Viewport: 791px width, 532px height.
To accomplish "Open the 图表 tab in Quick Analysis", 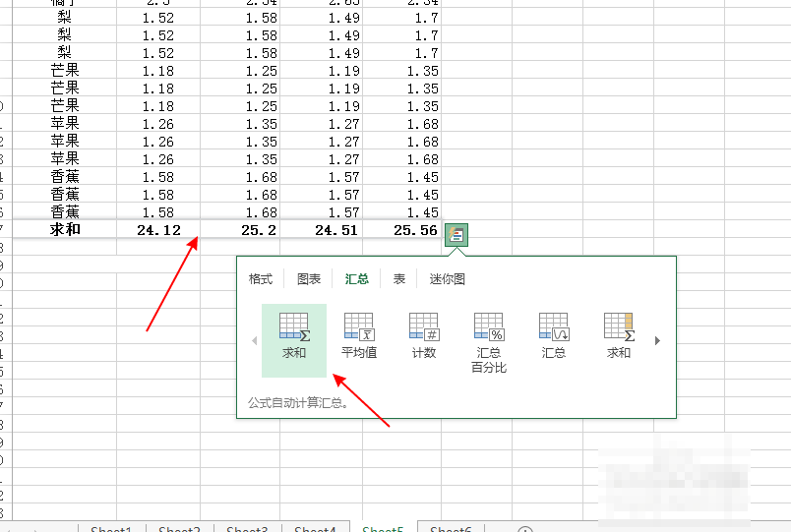I will click(x=309, y=279).
